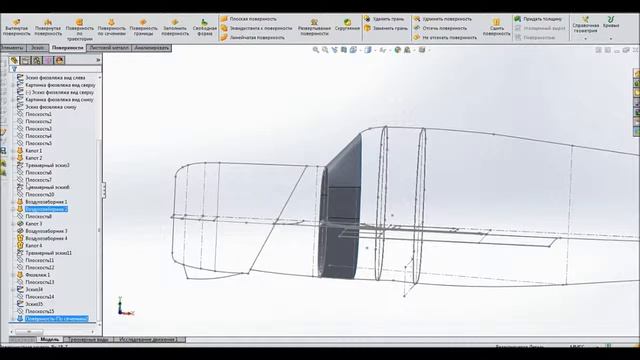Select the Поверхность границы (boundary surface) tool

[x=143, y=27]
